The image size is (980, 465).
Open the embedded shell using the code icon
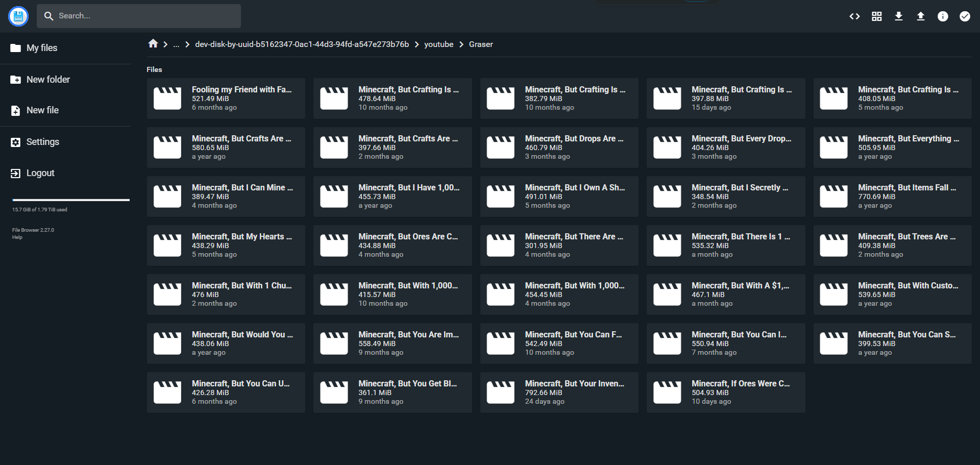click(854, 16)
